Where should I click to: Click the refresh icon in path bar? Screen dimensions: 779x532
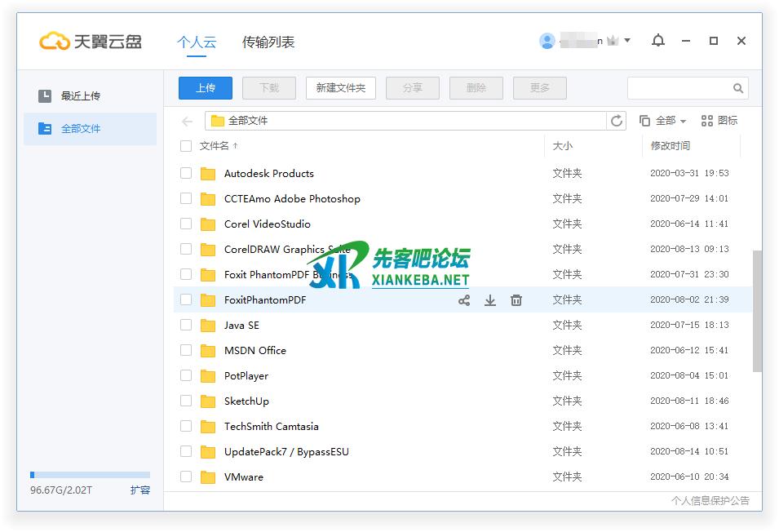(x=617, y=121)
